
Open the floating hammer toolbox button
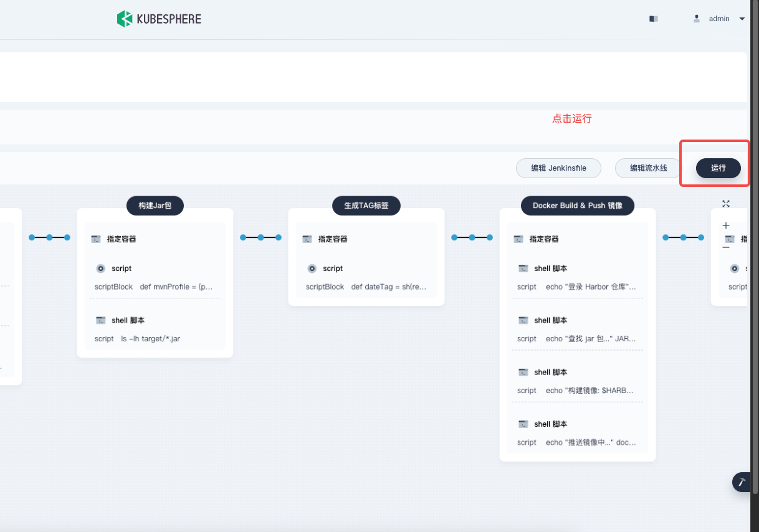pyautogui.click(x=741, y=482)
